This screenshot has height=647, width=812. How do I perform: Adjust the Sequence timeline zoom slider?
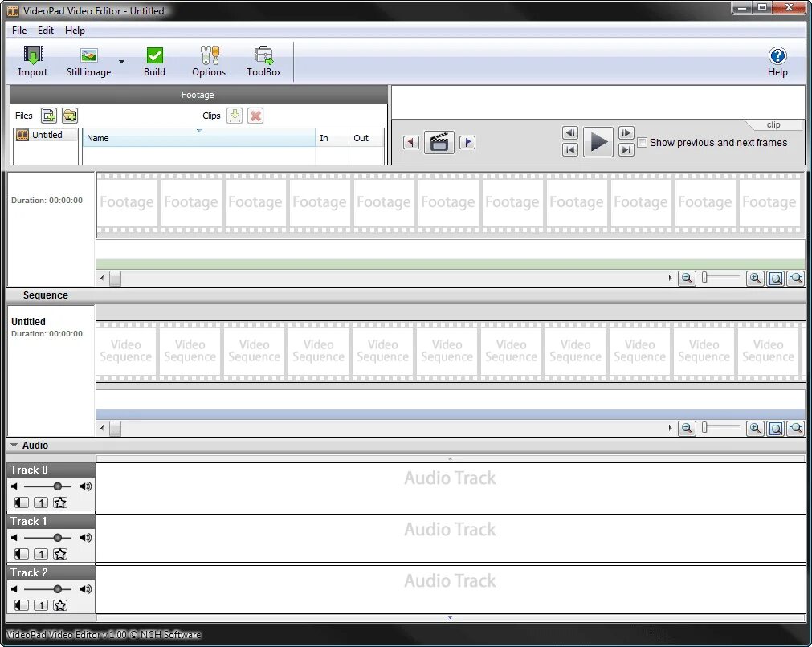705,428
